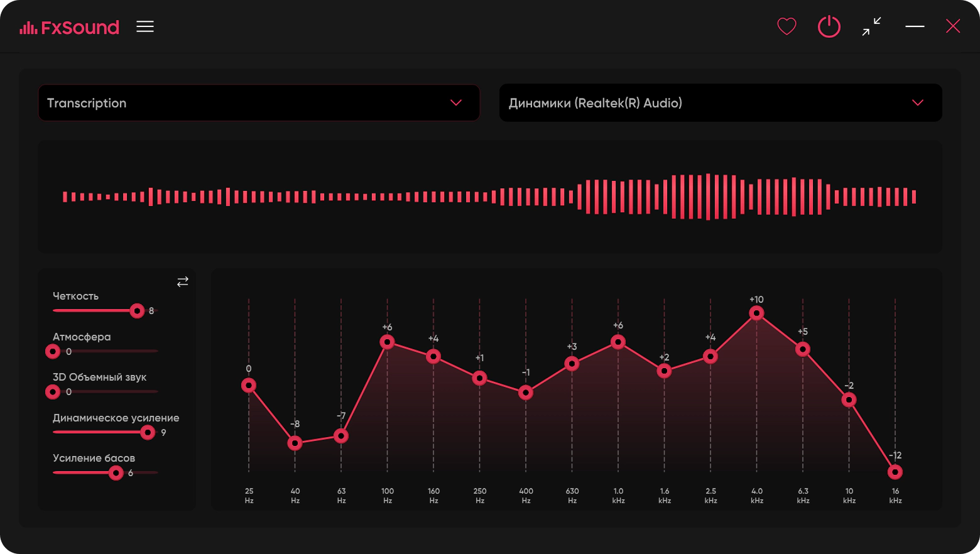Click the Усиление басов slider knob
The width and height of the screenshot is (980, 554).
point(116,473)
